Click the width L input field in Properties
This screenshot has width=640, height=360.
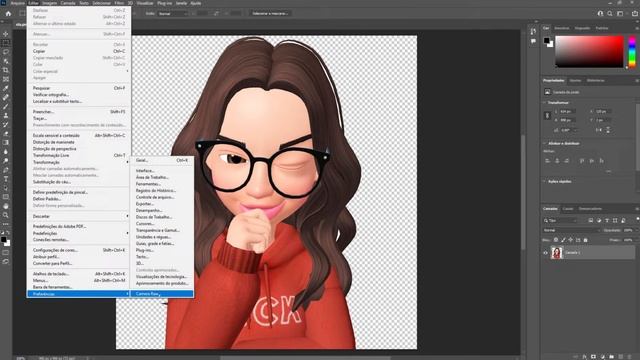[567, 111]
